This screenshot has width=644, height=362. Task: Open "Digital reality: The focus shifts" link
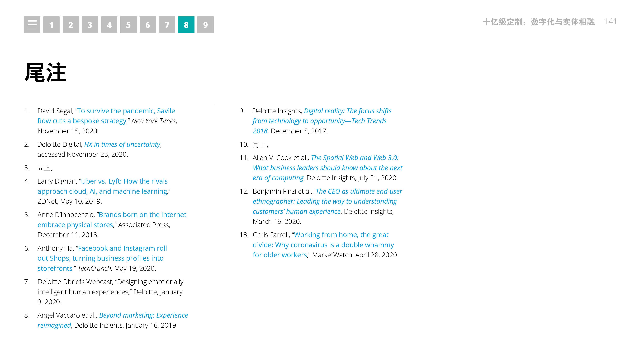click(x=348, y=111)
